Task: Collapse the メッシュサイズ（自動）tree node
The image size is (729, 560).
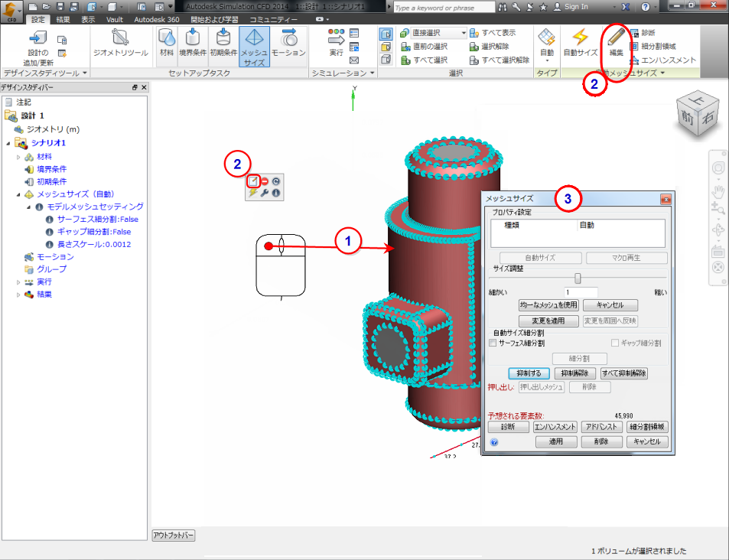Action: click(18, 194)
